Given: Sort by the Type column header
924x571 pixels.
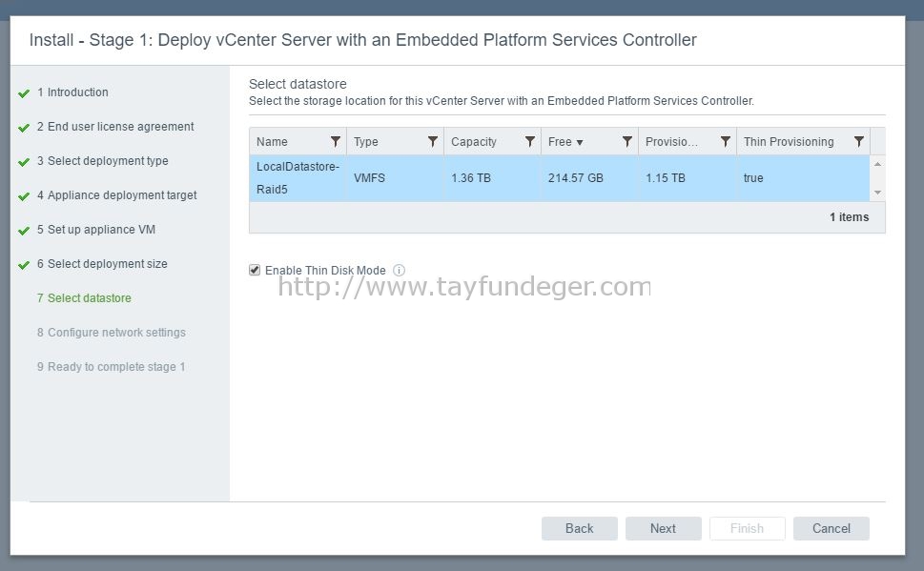Looking at the screenshot, I should [366, 141].
